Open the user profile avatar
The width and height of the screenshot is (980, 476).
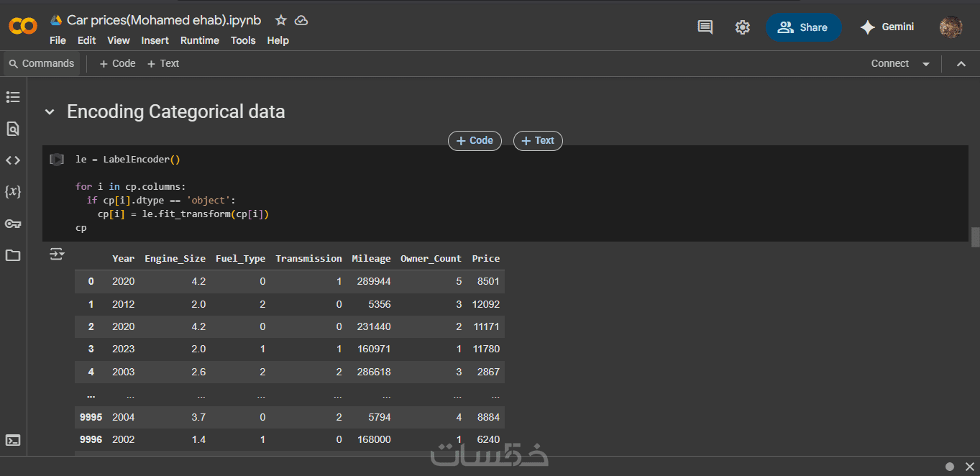(951, 27)
